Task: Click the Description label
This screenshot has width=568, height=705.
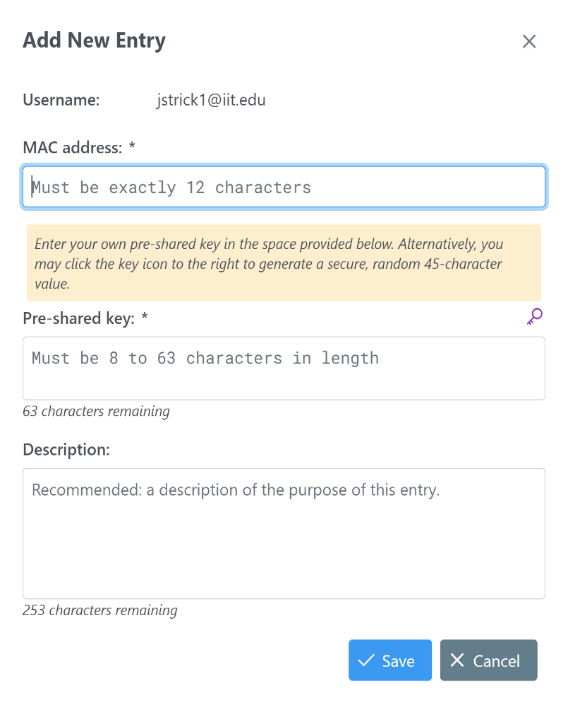Action: [66, 450]
